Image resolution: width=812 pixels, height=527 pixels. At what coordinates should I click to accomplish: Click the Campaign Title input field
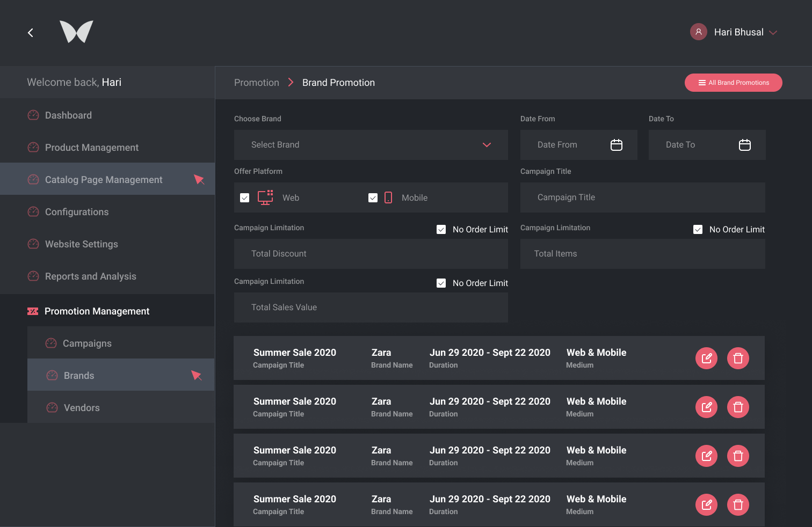coord(642,197)
